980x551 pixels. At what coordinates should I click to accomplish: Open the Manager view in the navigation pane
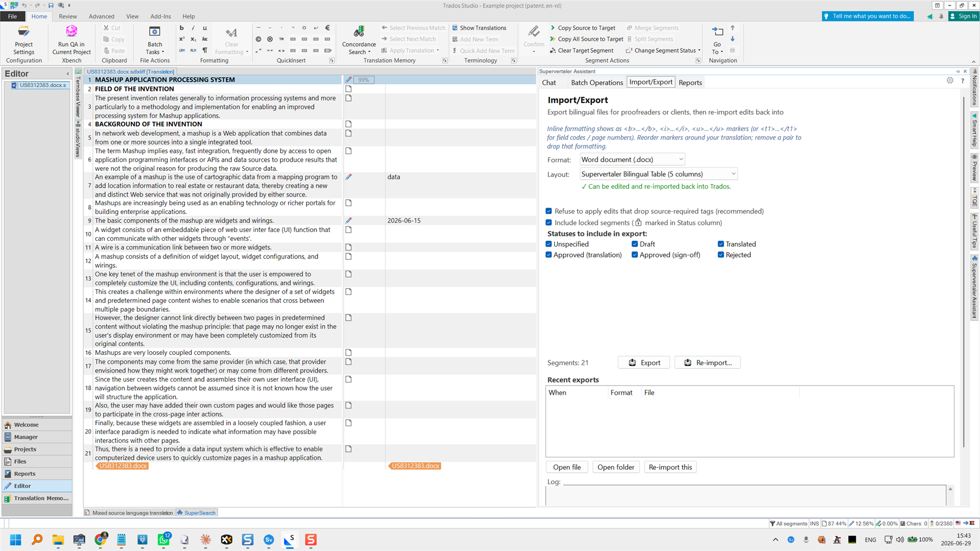tap(37, 437)
